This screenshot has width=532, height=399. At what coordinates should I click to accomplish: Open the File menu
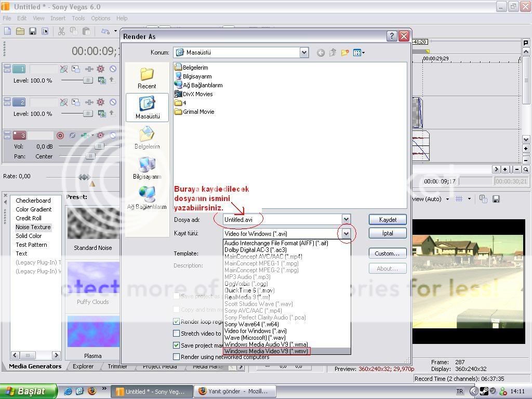point(7,18)
